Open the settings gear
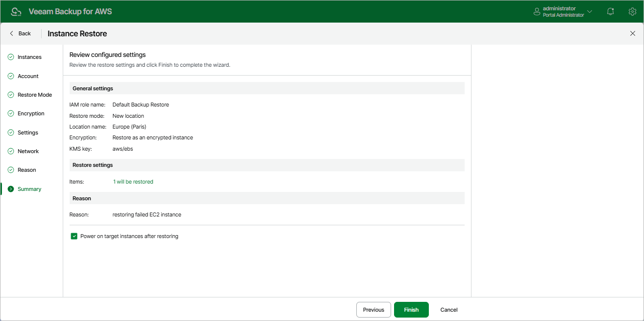The image size is (644, 321). pyautogui.click(x=632, y=11)
